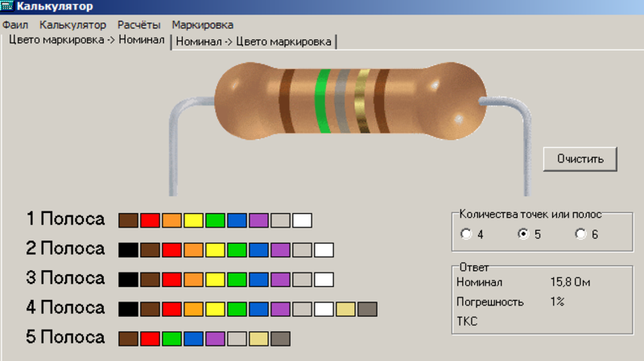Choose white swatch in 2 Полоса row

tap(324, 250)
